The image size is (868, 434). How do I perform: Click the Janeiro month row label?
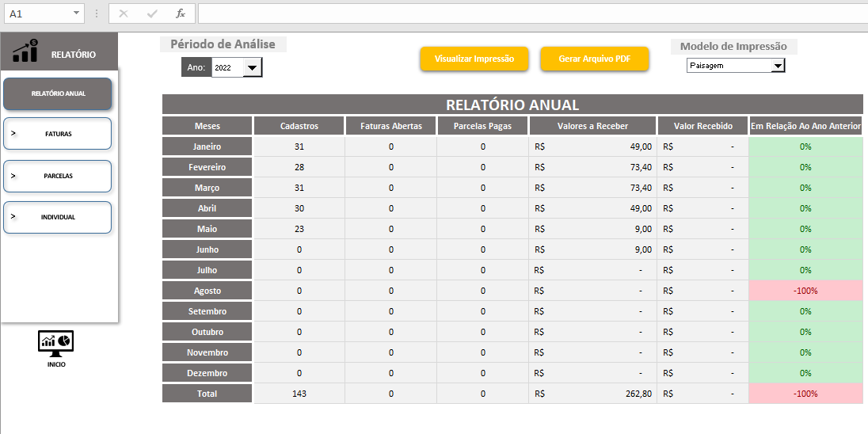point(207,147)
